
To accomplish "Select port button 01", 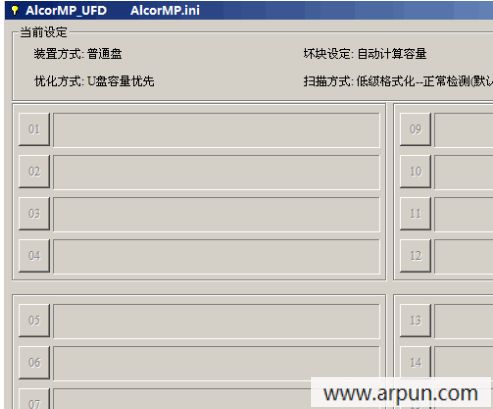I will point(34,129).
